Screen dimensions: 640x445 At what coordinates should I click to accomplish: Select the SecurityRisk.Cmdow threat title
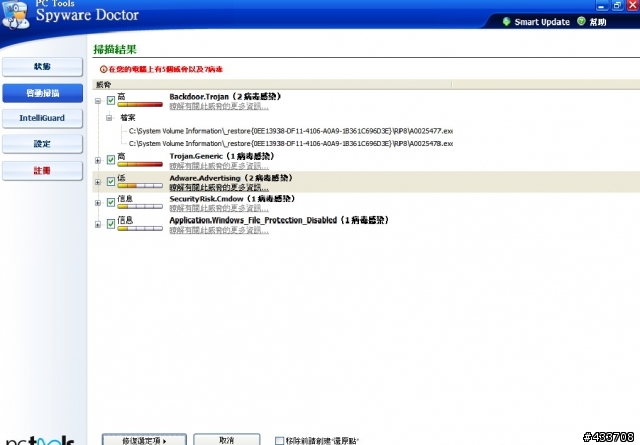click(x=232, y=199)
